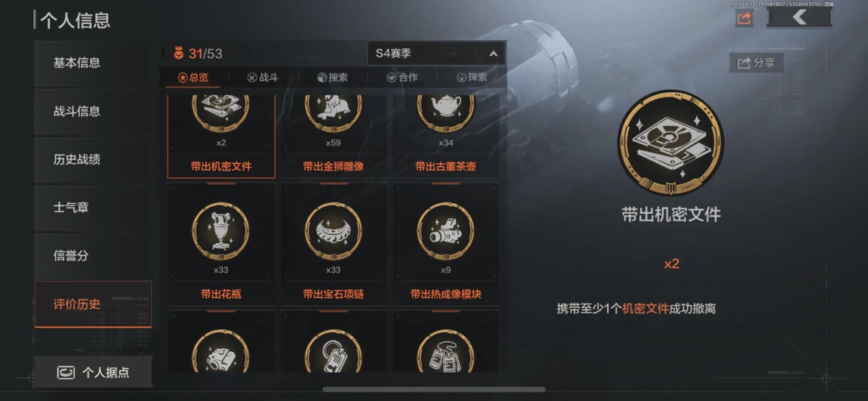868x401 pixels.
Task: Click the orange share icon at top right
Action: (744, 17)
